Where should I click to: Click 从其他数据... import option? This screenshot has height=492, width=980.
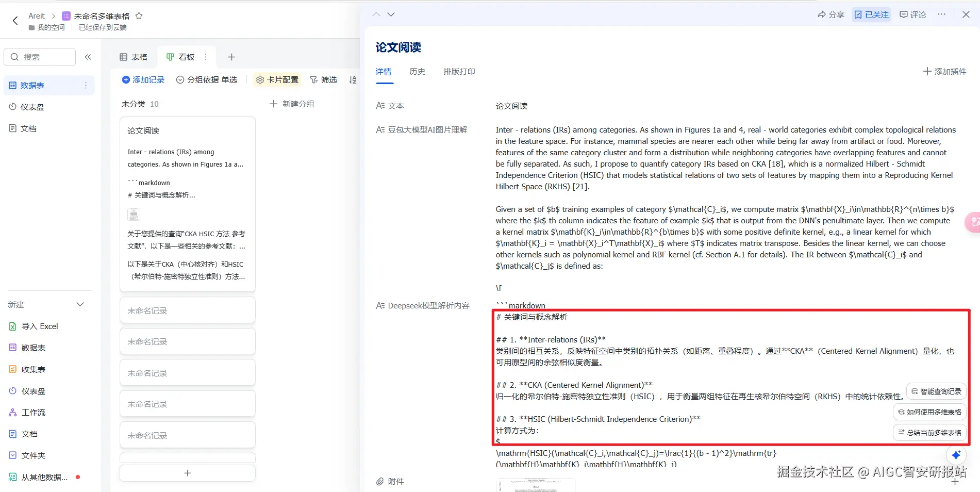coord(39,477)
